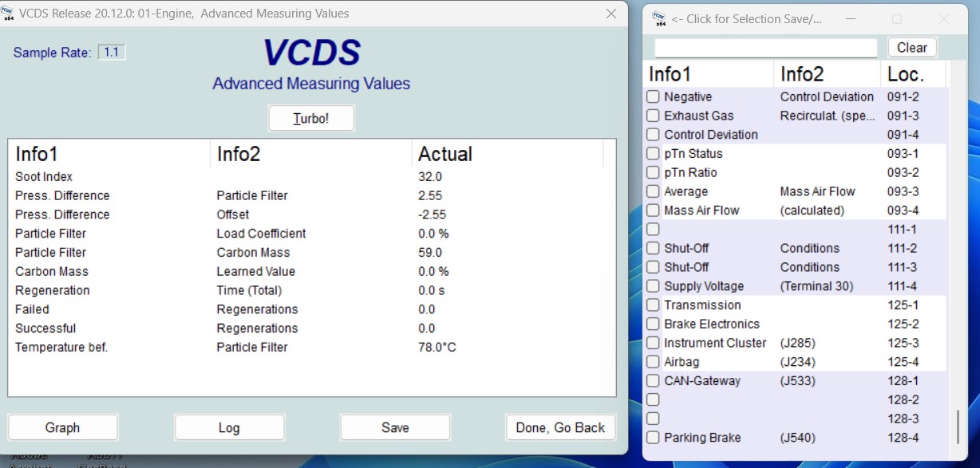Sort by the Loc. column header
The height and width of the screenshot is (468, 980).
tap(905, 75)
